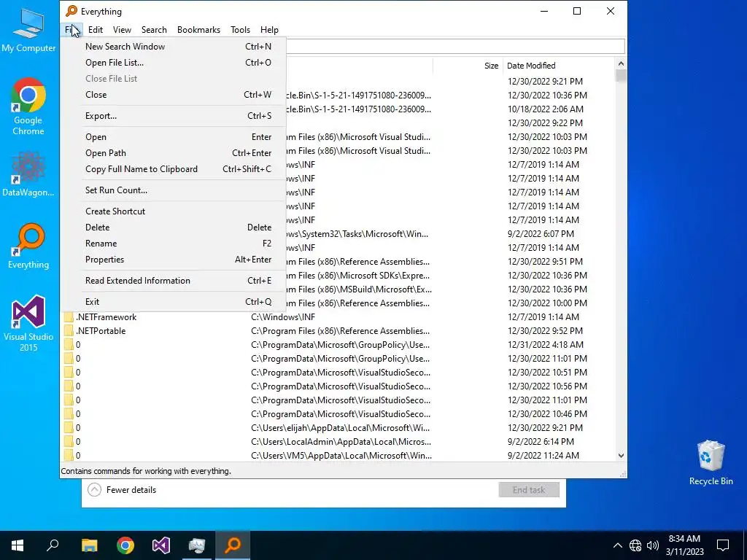
Task: Click the Everything title bar app icon
Action: [x=71, y=11]
